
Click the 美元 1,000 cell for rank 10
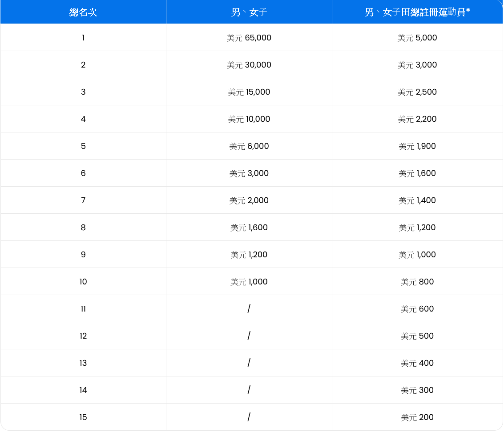click(249, 281)
